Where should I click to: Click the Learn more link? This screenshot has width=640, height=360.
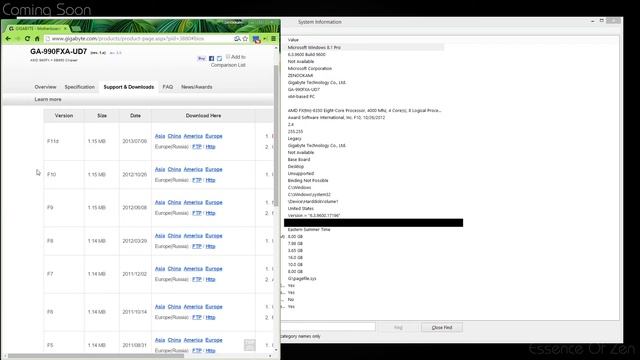(x=48, y=100)
